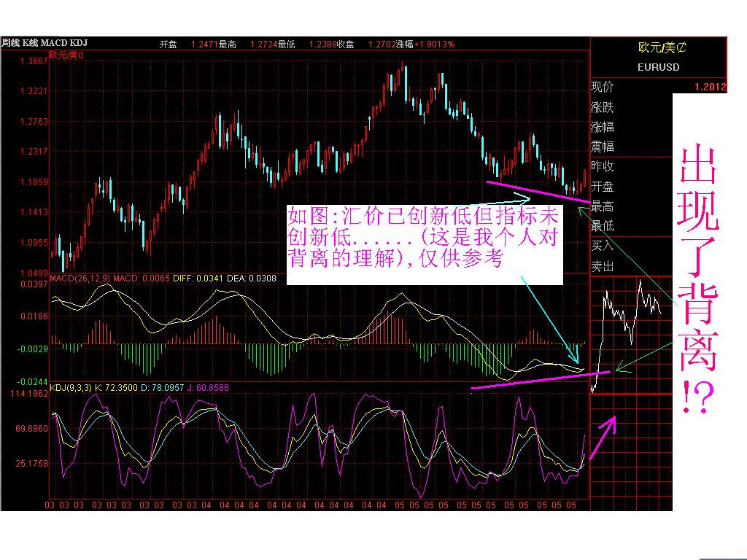Viewport: 747px width, 560px height.
Task: Click the 1.3221 price axis label
Action: 34,91
